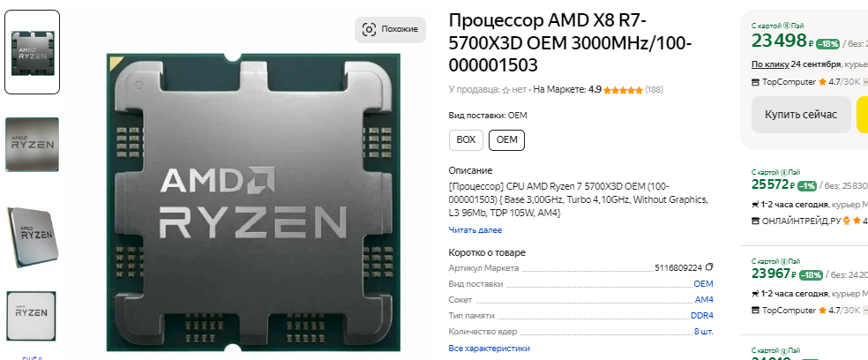This screenshot has height=360, width=868.
Task: Copy the Market article number icon
Action: (x=710, y=267)
